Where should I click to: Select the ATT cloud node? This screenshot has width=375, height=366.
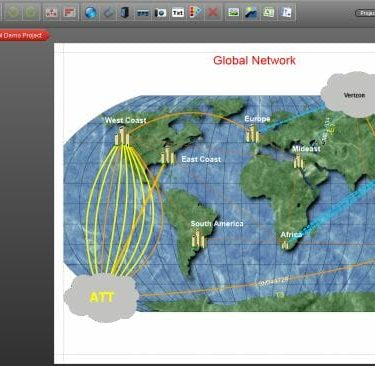point(101,297)
